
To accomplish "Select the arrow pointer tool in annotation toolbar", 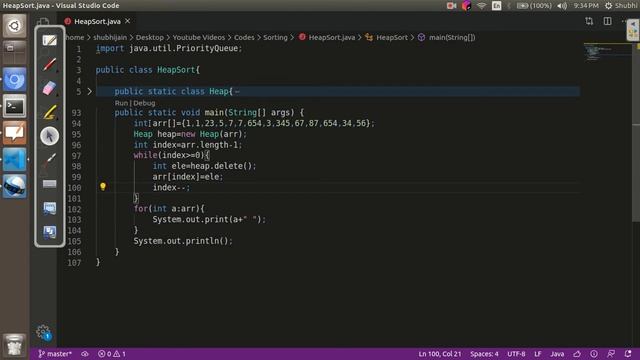I will (49, 136).
